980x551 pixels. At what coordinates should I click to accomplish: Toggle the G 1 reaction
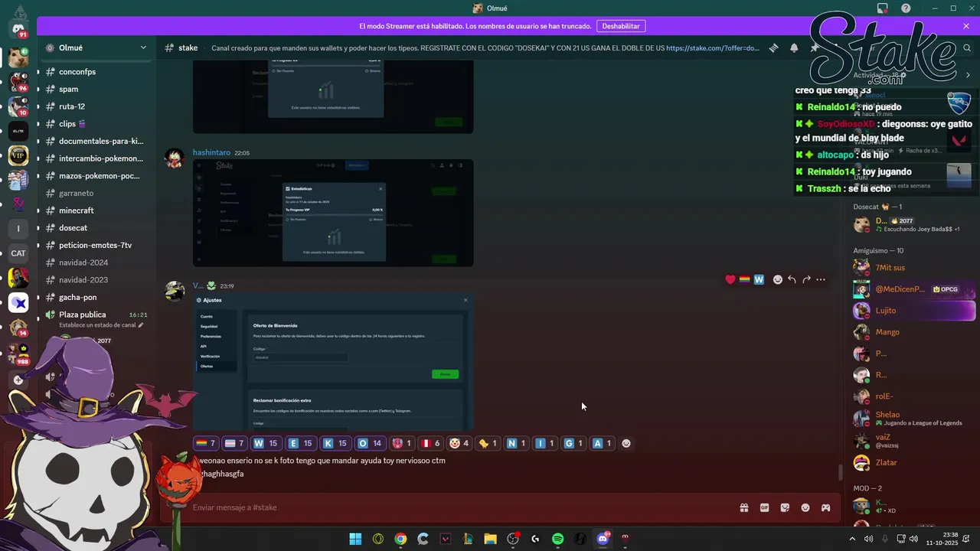pyautogui.click(x=573, y=443)
